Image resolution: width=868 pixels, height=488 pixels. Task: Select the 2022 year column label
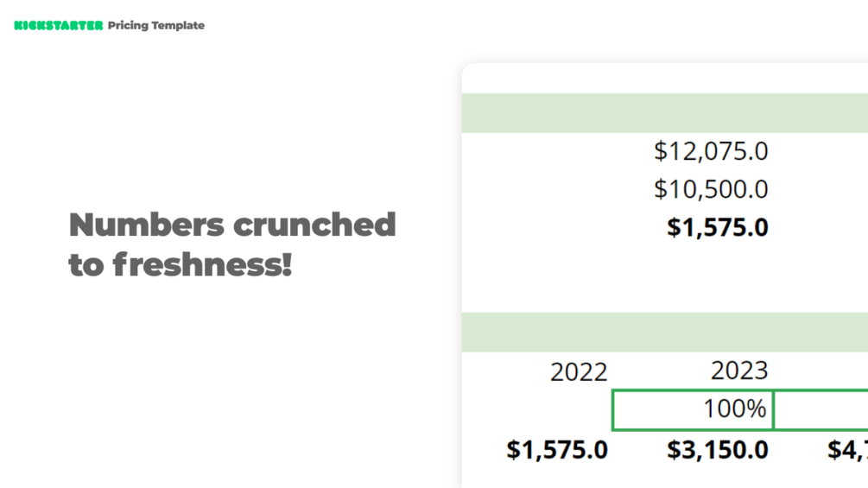(x=579, y=372)
